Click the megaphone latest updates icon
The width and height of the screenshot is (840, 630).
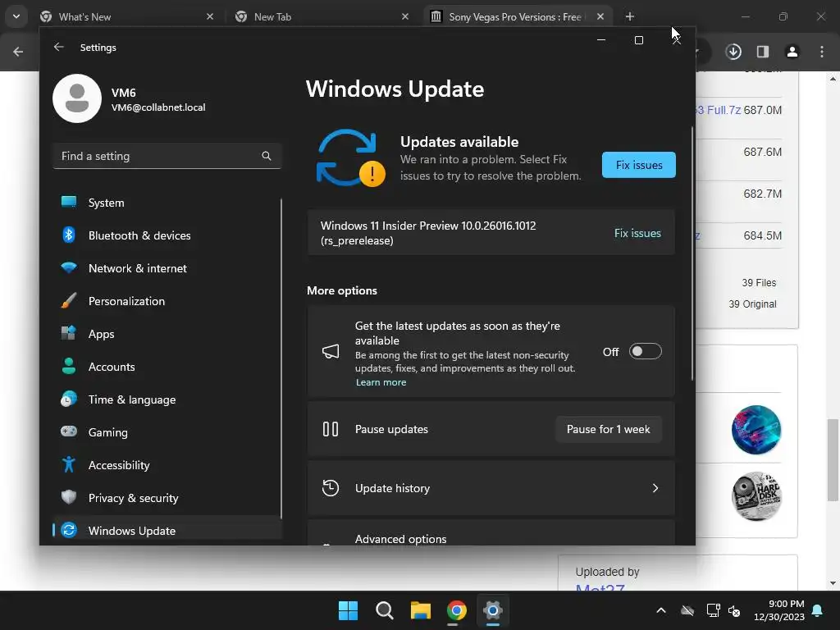331,351
